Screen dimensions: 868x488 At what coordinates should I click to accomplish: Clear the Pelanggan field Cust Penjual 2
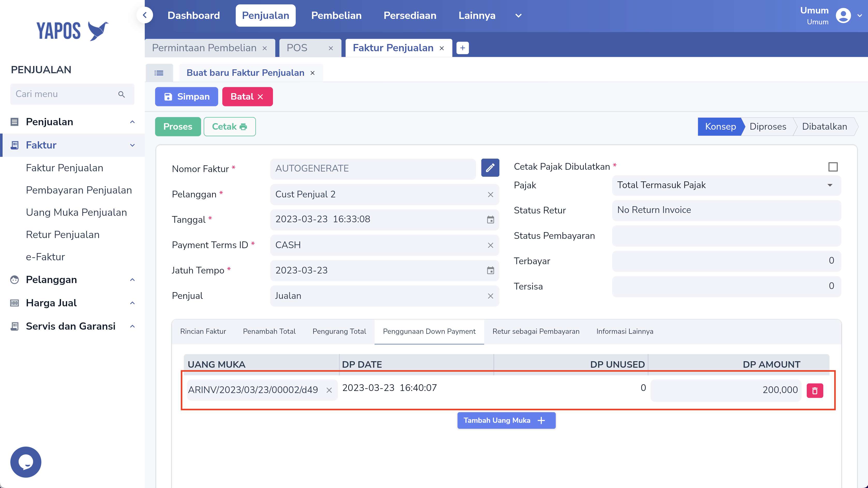pos(490,195)
